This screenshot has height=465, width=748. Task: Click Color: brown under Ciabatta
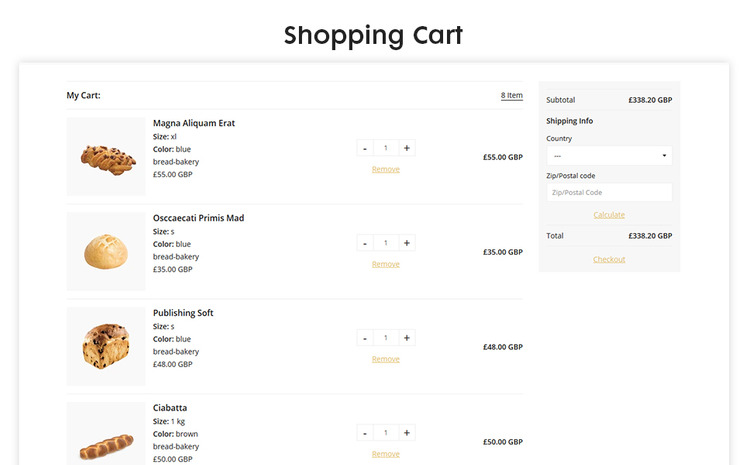[175, 434]
